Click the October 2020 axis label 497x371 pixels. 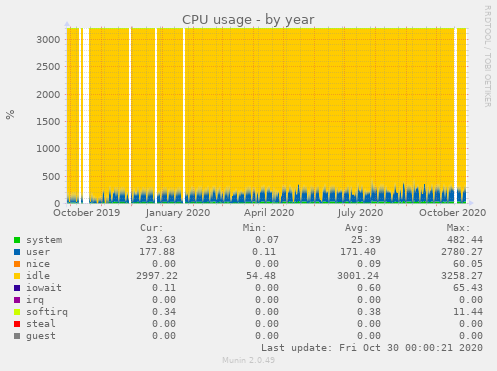pos(452,213)
